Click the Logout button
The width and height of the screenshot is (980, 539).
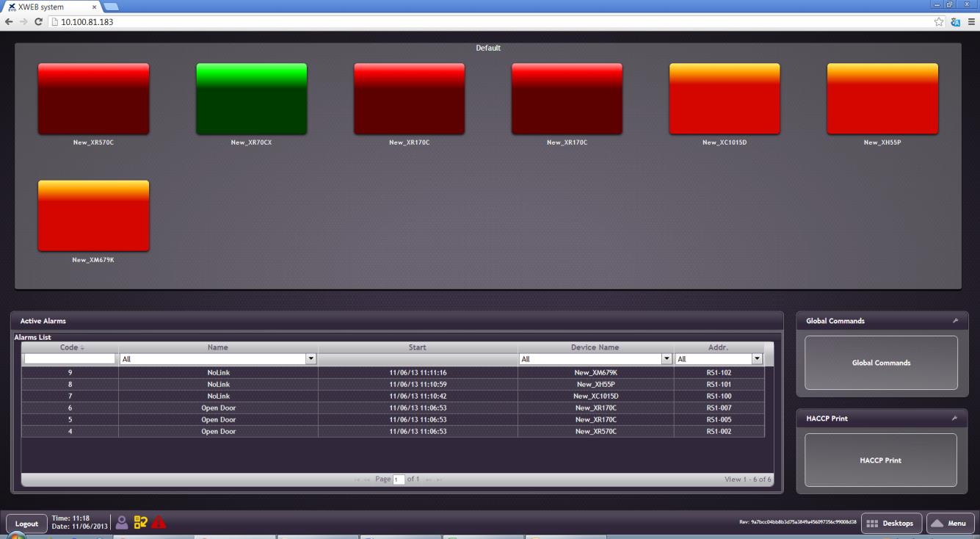(27, 524)
